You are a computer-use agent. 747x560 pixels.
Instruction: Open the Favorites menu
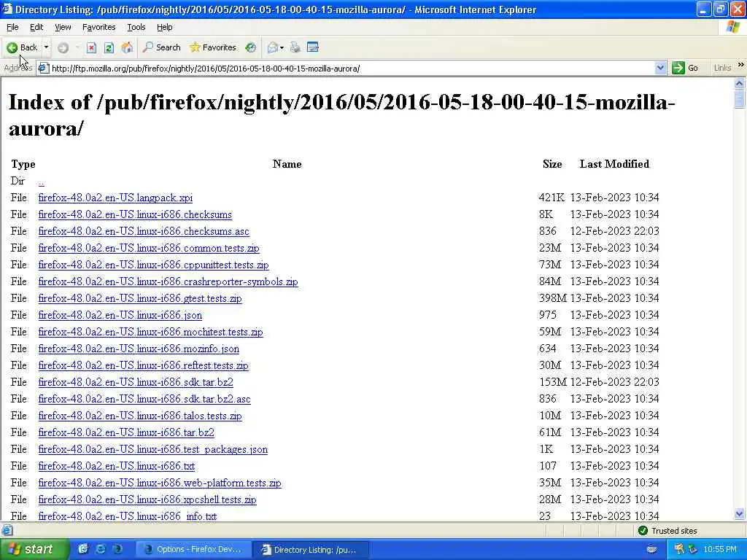[98, 27]
